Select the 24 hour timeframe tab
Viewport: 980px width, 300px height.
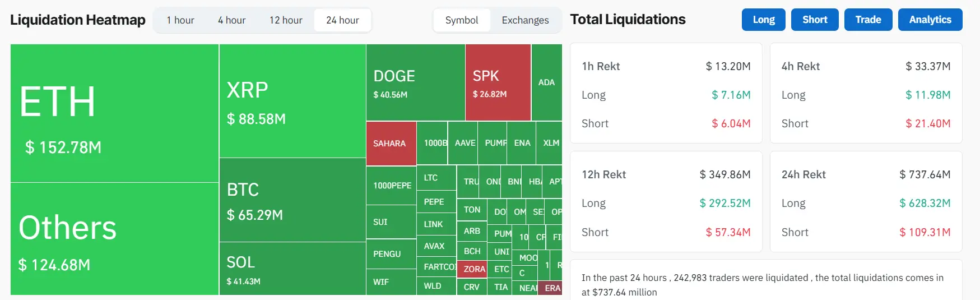click(342, 20)
